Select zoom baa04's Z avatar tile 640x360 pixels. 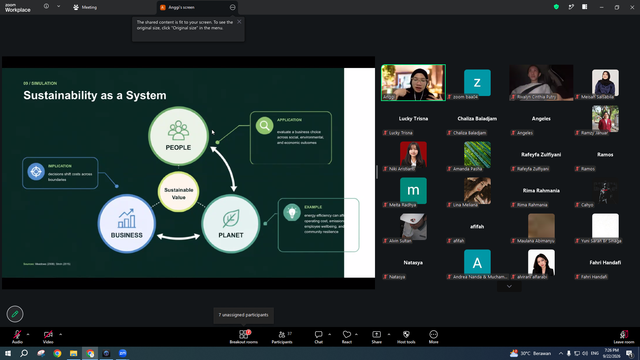[477, 83]
